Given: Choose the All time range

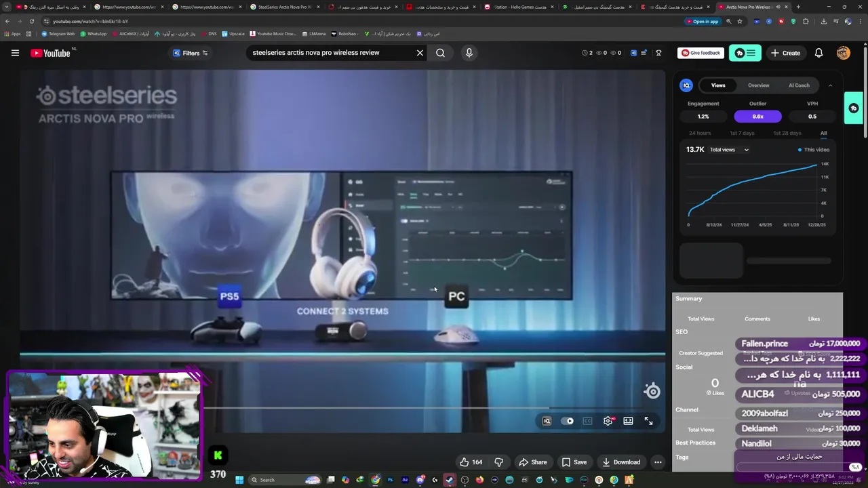Looking at the screenshot, I should click(x=823, y=134).
